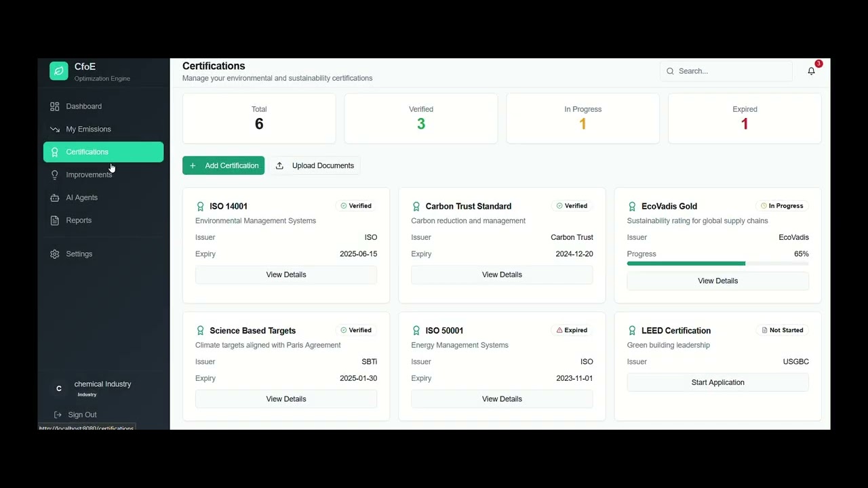Viewport: 868px width, 488px height.
Task: Click the Expired warning badge on ISO 50001
Action: coord(572,330)
